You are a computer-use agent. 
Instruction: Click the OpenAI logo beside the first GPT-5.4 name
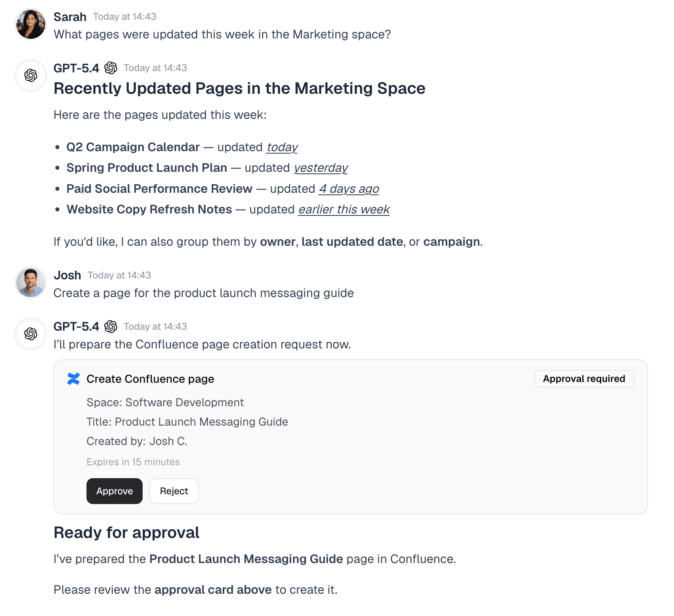pos(111,68)
